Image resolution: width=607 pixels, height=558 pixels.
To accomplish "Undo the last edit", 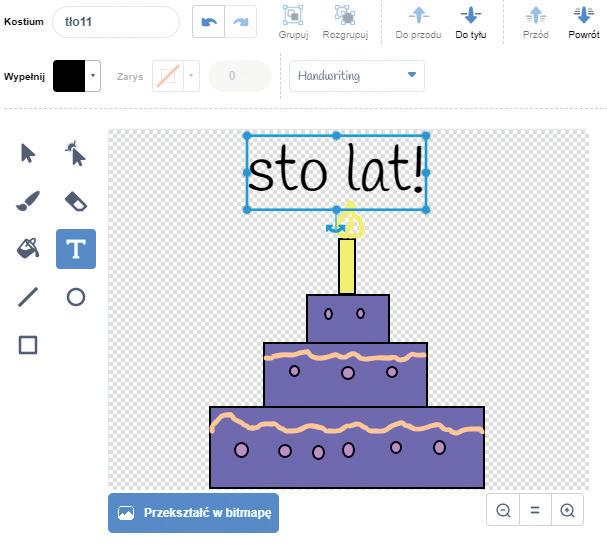I will (x=209, y=22).
